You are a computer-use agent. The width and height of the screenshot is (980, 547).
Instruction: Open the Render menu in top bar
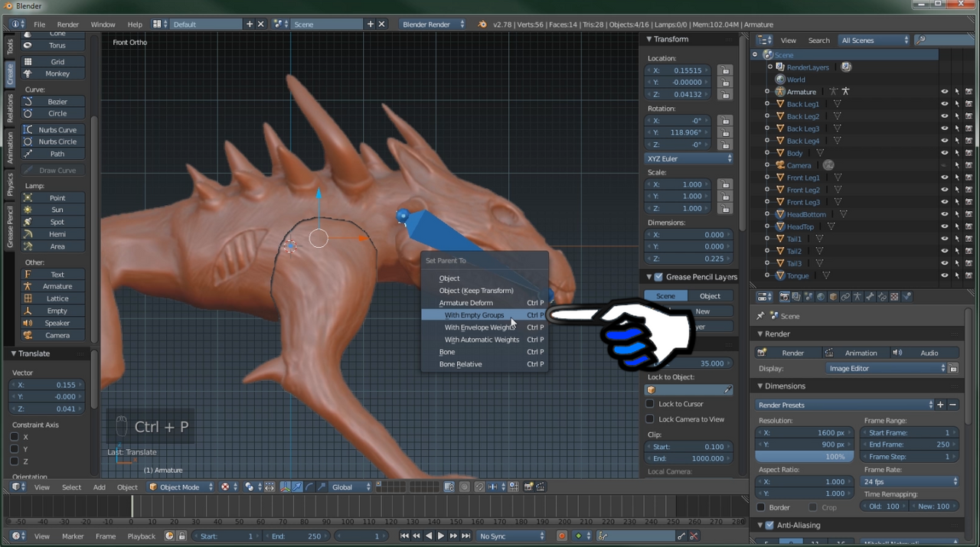coord(67,24)
